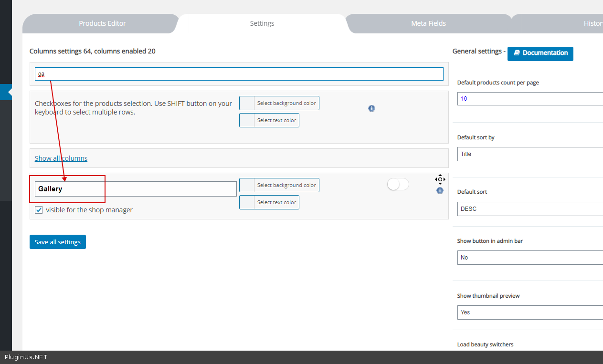Click the 'Show all columns' link
Screen dimensions: 603x364
pos(61,158)
